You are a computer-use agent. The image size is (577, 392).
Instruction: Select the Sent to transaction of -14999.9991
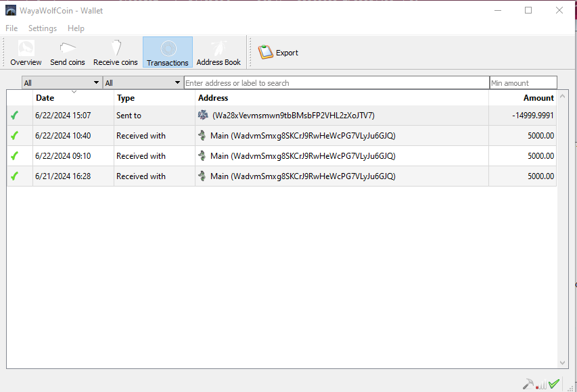(x=292, y=116)
